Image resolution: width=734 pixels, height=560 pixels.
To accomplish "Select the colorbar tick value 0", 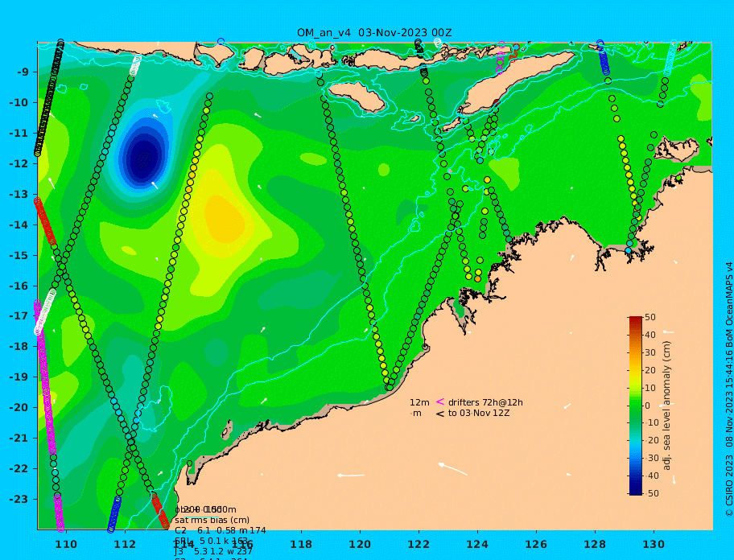I will 648,406.
